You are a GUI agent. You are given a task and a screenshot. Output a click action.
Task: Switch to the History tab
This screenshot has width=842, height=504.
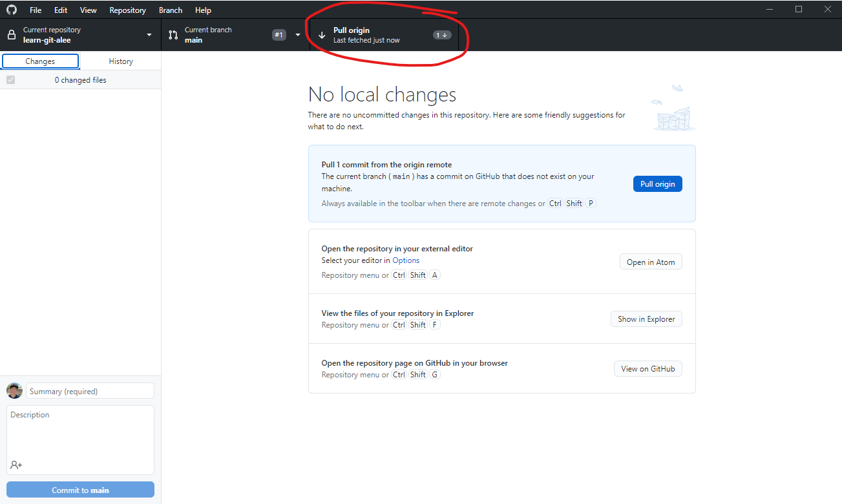click(121, 61)
